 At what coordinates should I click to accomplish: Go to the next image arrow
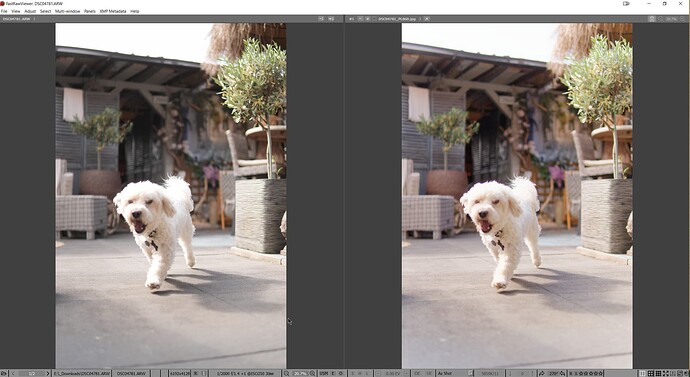[48, 373]
